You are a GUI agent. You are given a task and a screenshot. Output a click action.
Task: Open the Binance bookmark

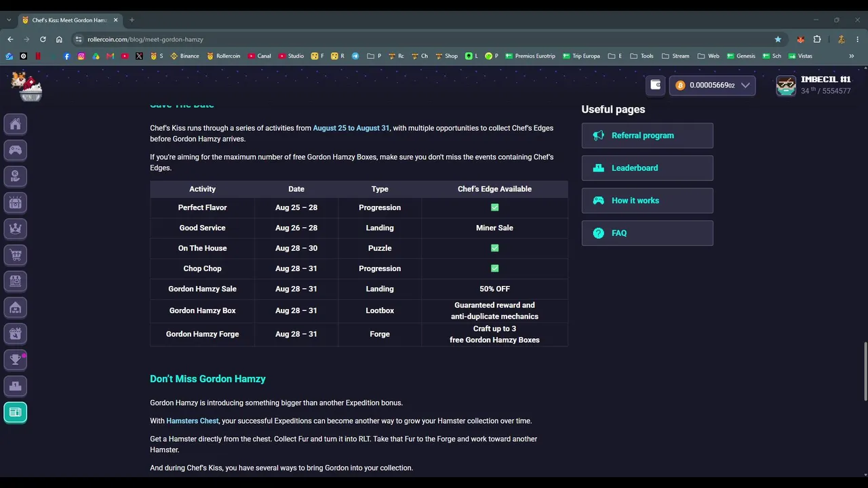[x=184, y=56]
